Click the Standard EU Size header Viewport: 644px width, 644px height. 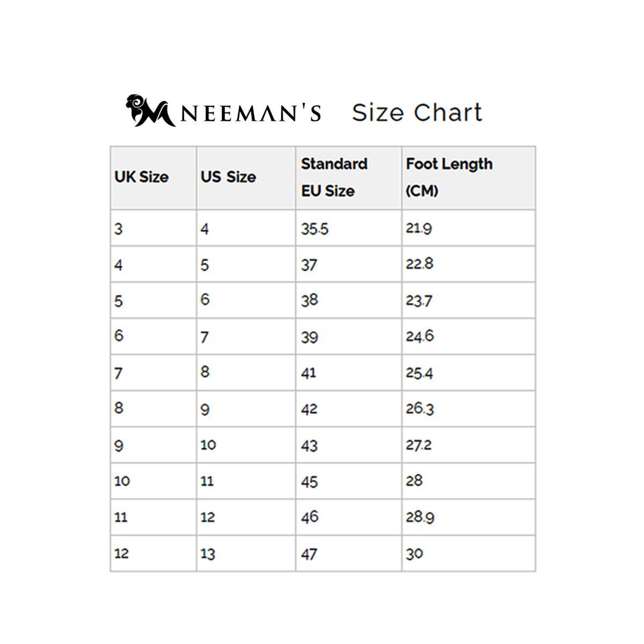tap(334, 177)
